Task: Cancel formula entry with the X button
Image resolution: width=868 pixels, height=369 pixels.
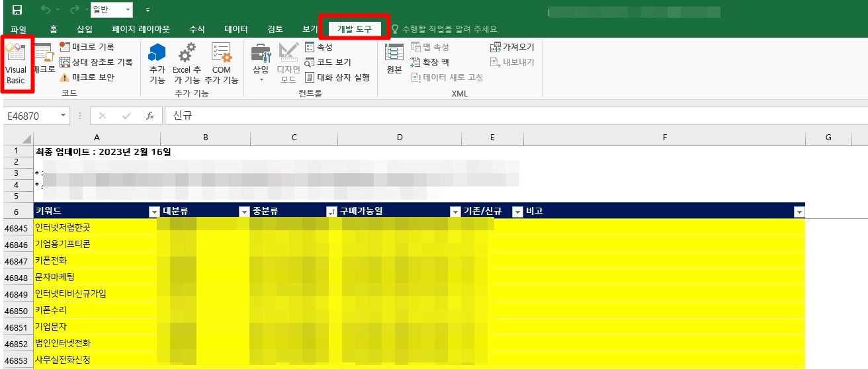Action: 102,116
